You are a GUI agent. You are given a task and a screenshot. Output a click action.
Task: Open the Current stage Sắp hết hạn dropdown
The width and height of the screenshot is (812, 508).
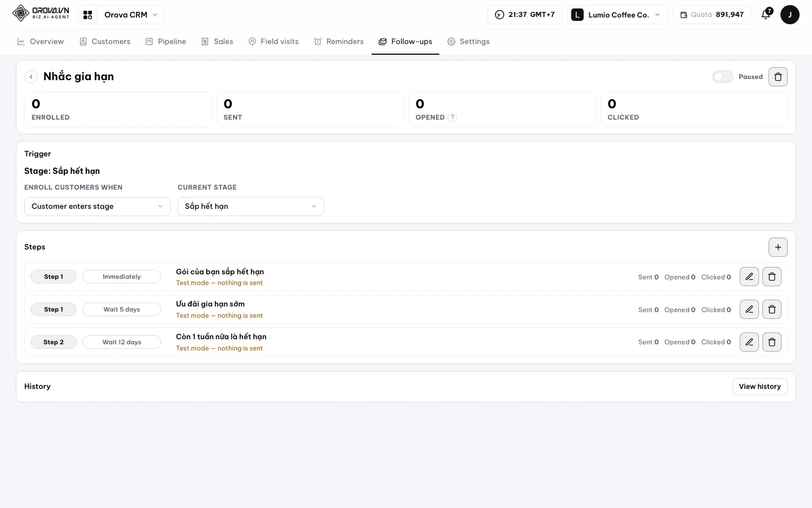pyautogui.click(x=251, y=207)
